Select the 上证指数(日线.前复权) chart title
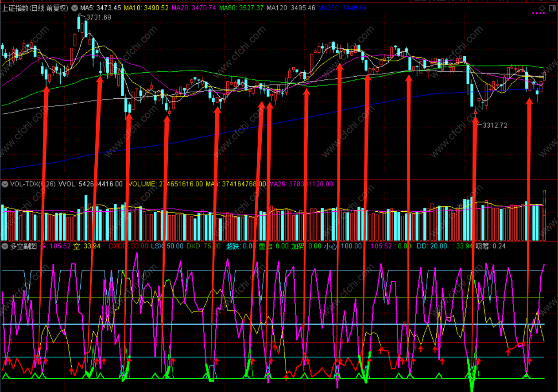Image resolution: width=558 pixels, height=392 pixels. point(35,8)
